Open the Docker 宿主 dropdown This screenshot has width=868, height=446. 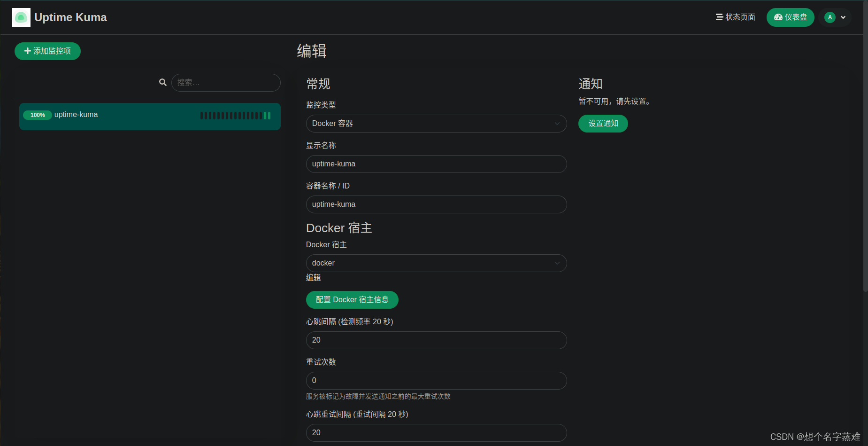click(x=436, y=263)
